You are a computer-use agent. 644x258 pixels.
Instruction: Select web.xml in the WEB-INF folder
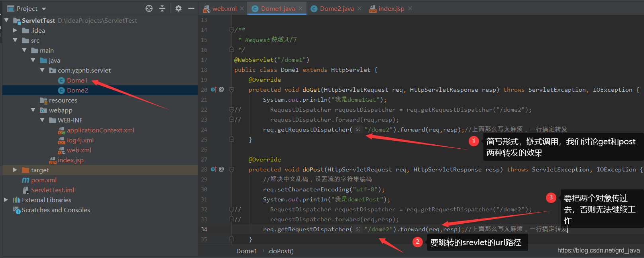pos(79,150)
